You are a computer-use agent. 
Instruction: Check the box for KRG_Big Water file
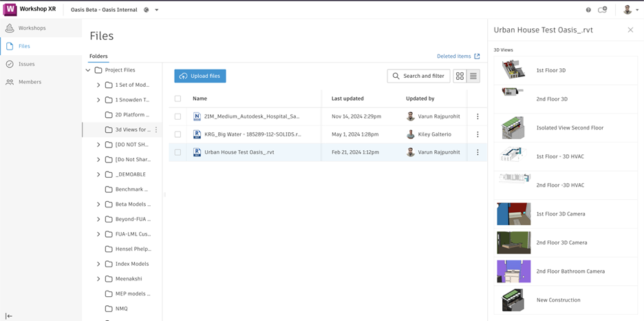point(178,134)
